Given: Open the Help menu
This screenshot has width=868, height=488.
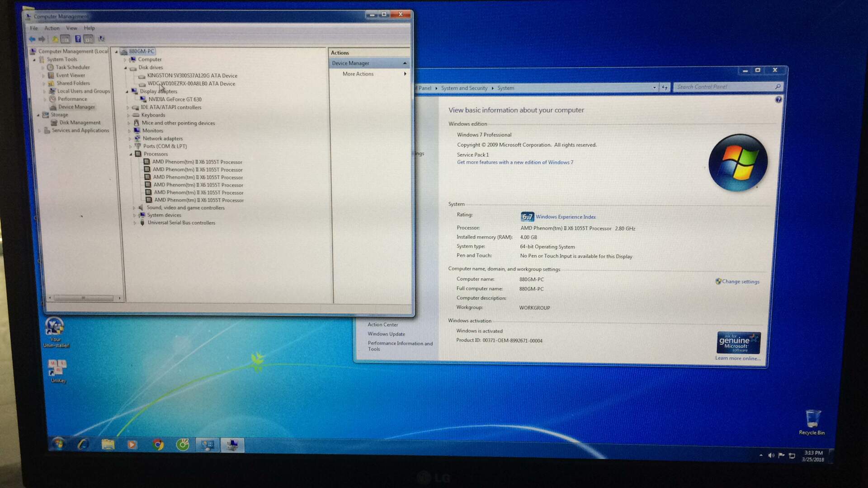Looking at the screenshot, I should (89, 28).
